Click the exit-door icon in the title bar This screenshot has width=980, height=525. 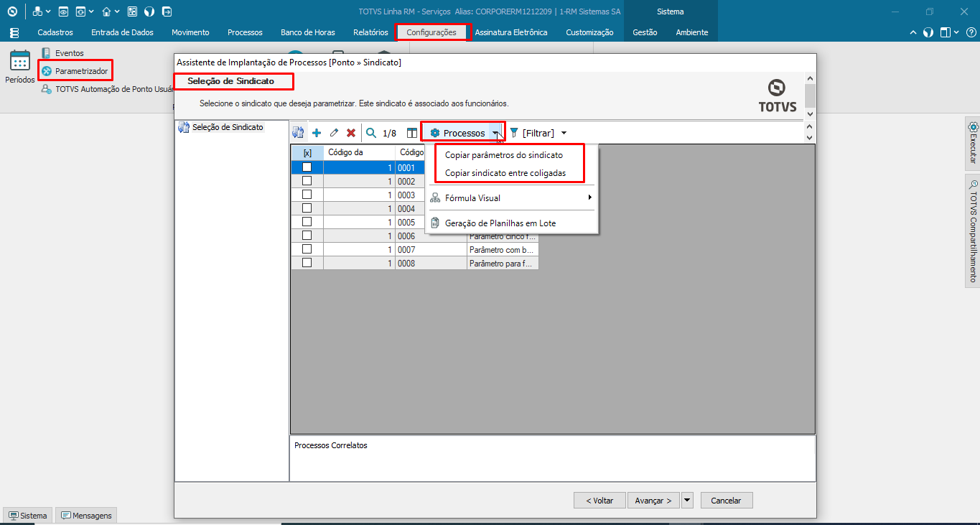point(167,11)
